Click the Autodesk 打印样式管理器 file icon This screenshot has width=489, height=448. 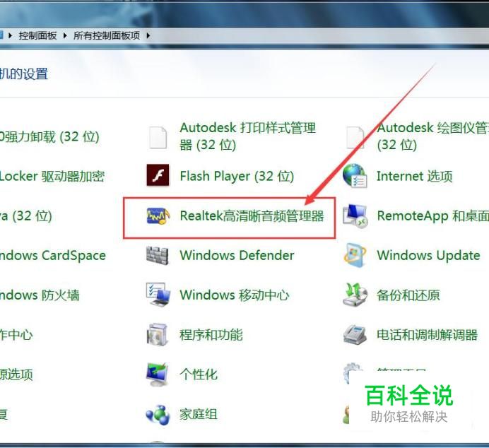click(x=158, y=137)
